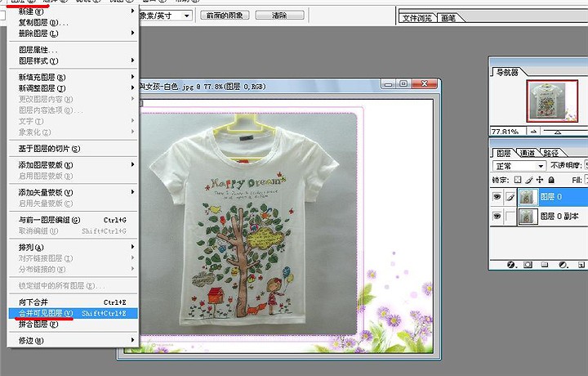This screenshot has height=376, width=588.
Task: Click the greyed 更改图层内容 item
Action: pos(73,99)
